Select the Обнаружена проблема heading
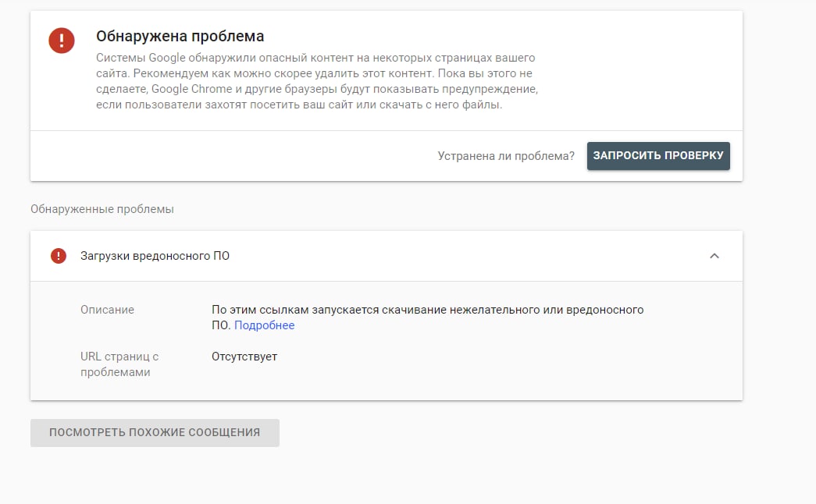816x504 pixels. coord(180,36)
